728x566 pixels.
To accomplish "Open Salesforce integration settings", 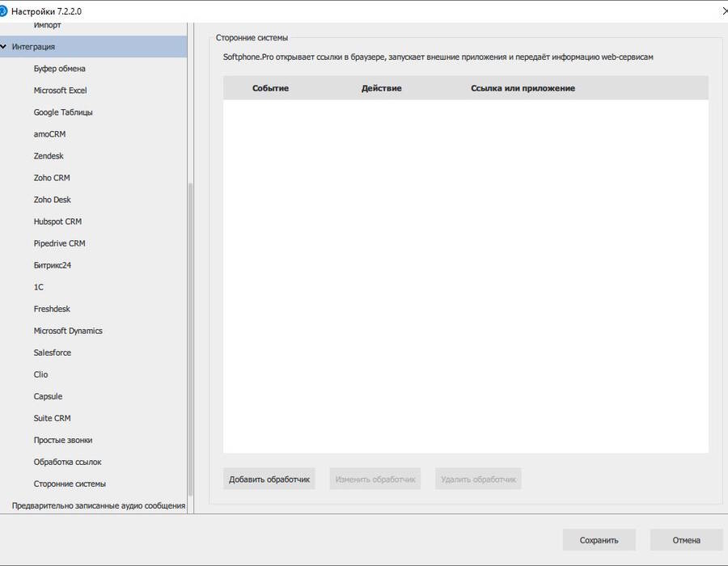I will [52, 353].
